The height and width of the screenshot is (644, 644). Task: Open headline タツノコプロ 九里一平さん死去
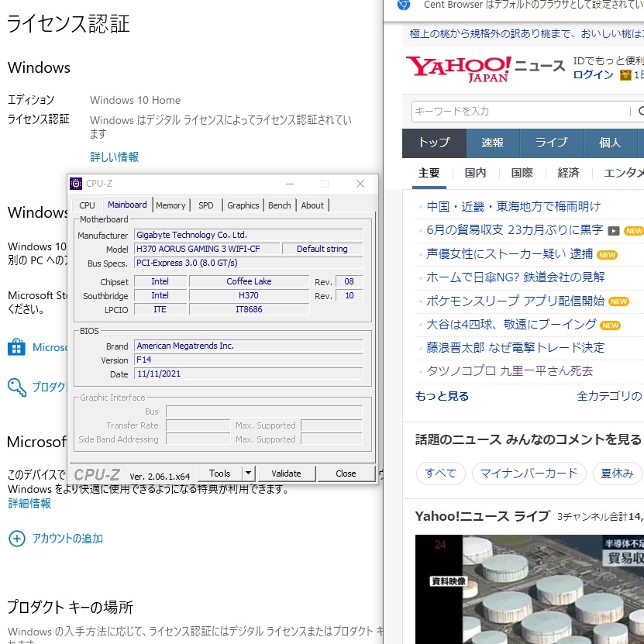pos(510,371)
